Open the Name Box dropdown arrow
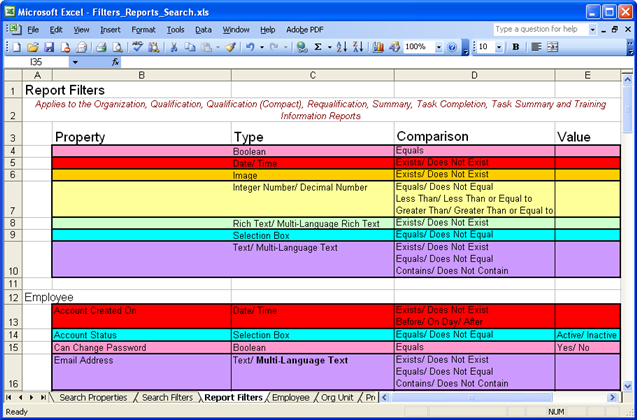 coord(75,62)
